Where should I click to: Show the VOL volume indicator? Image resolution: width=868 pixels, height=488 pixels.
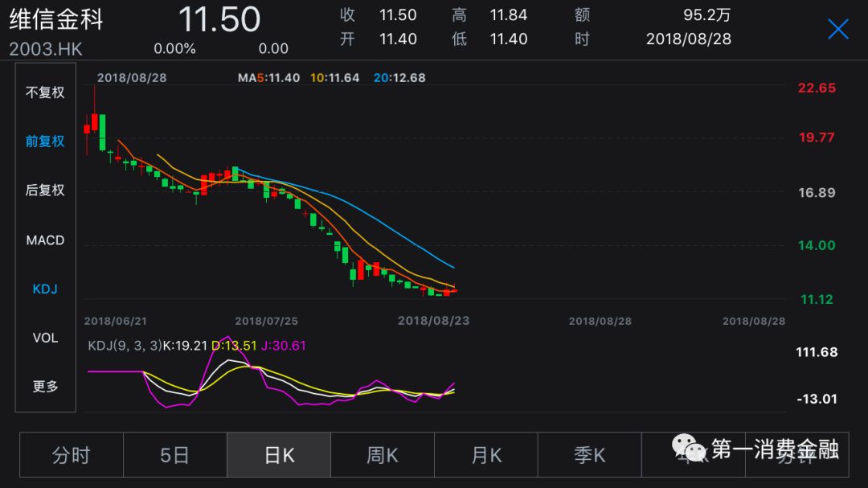pos(44,338)
